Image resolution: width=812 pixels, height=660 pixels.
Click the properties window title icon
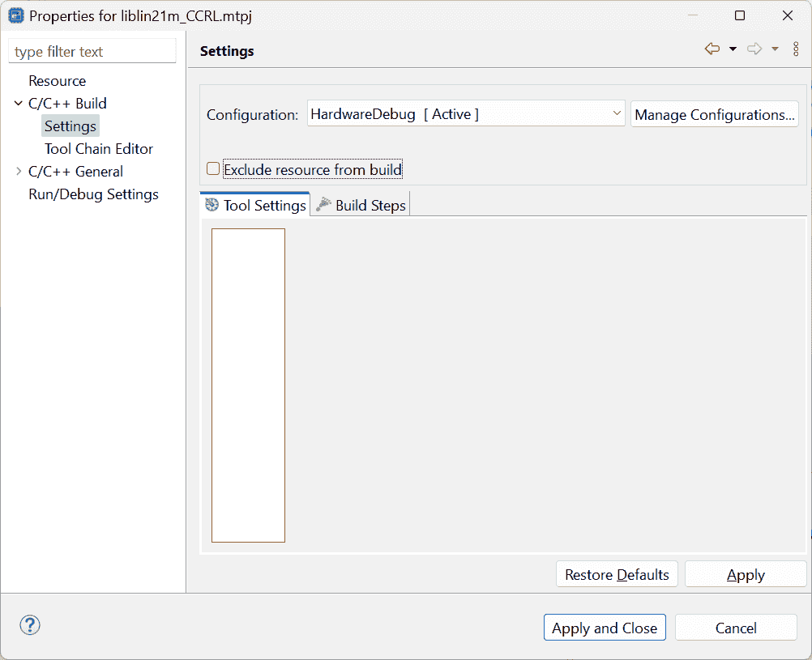pos(15,16)
